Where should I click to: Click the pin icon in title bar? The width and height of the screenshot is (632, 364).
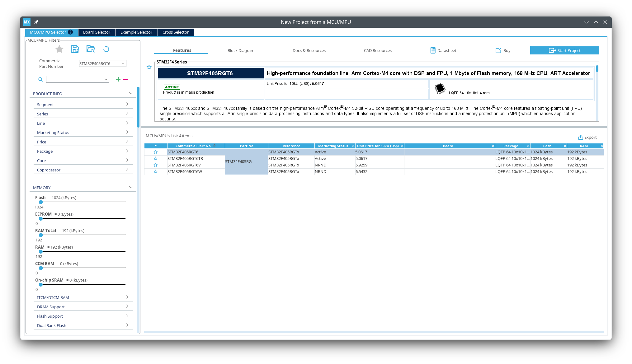(x=36, y=22)
